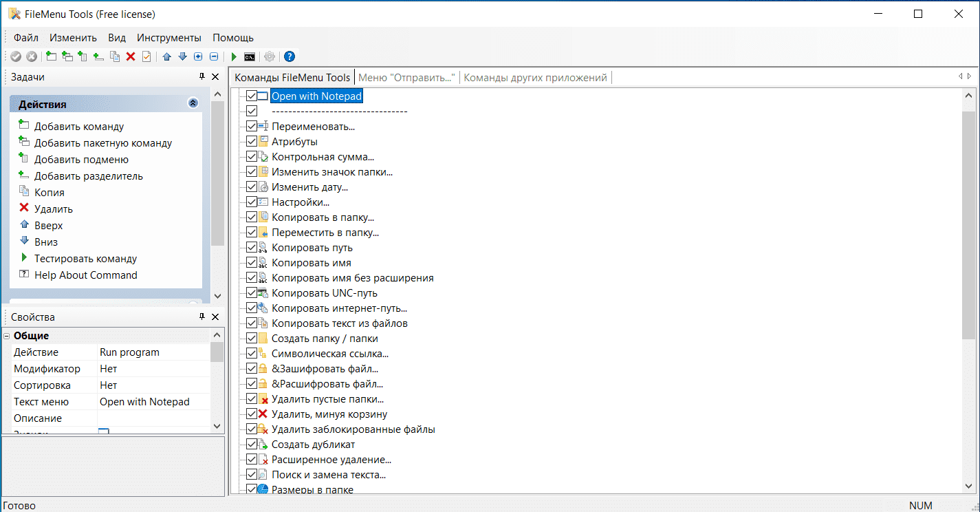Click the Задачи panel vertical scrollbar thumb

(217, 173)
